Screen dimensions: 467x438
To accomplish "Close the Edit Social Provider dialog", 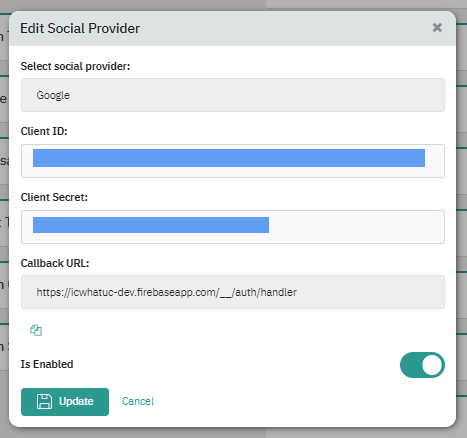I will point(437,27).
